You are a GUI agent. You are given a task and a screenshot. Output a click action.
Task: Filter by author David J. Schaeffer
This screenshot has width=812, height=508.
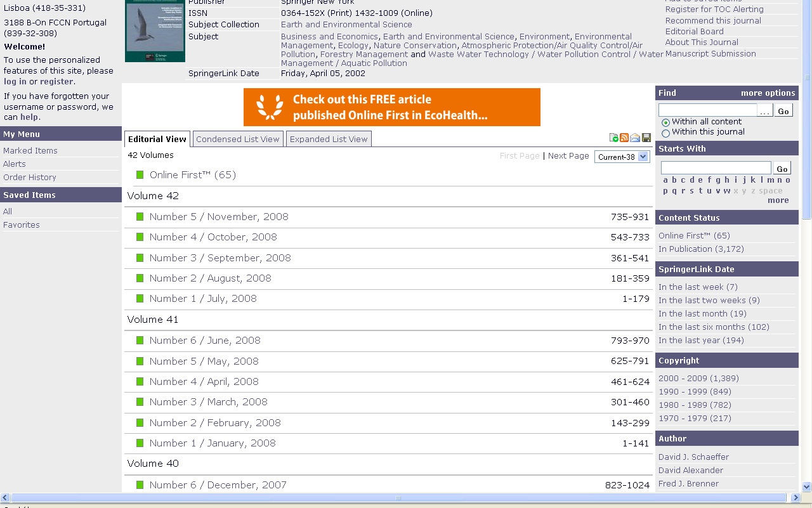pyautogui.click(x=693, y=457)
